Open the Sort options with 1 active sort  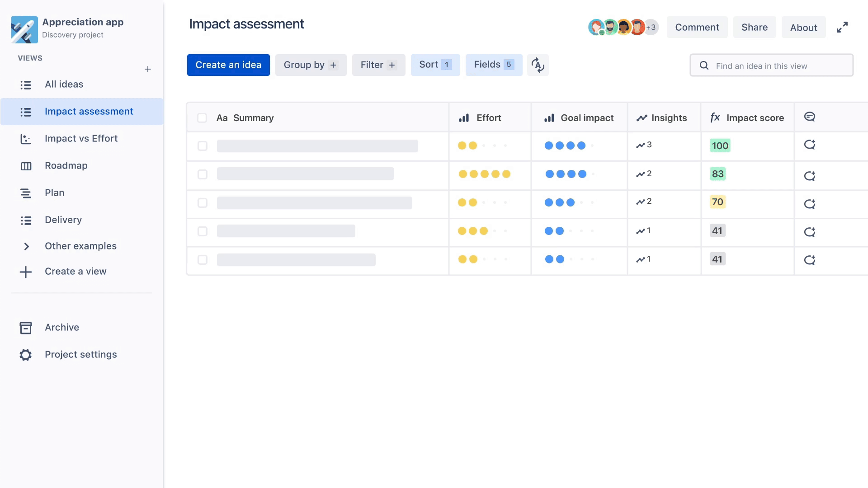pos(434,64)
